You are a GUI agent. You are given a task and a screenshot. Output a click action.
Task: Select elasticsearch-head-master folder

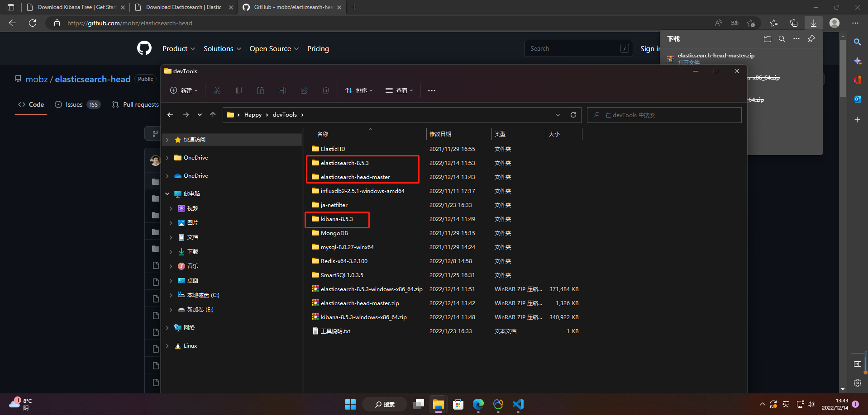pos(355,177)
